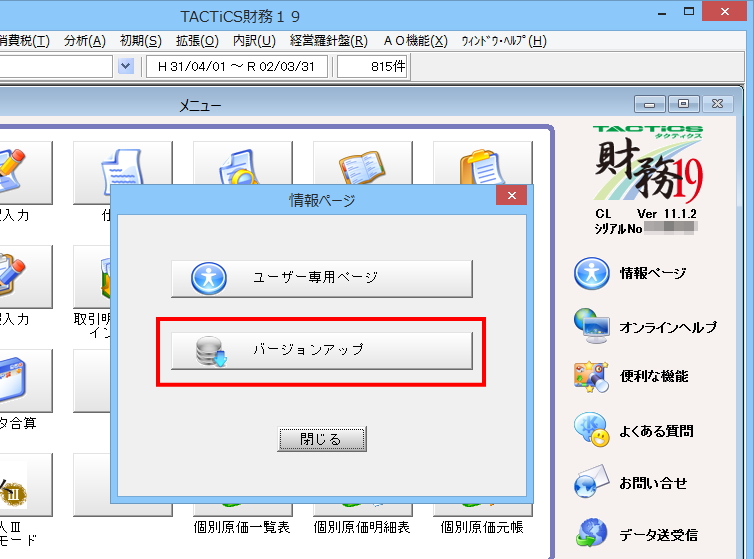Viewport: 754px width, 559px height.
Task: Click the 815件 count field
Action: (373, 66)
